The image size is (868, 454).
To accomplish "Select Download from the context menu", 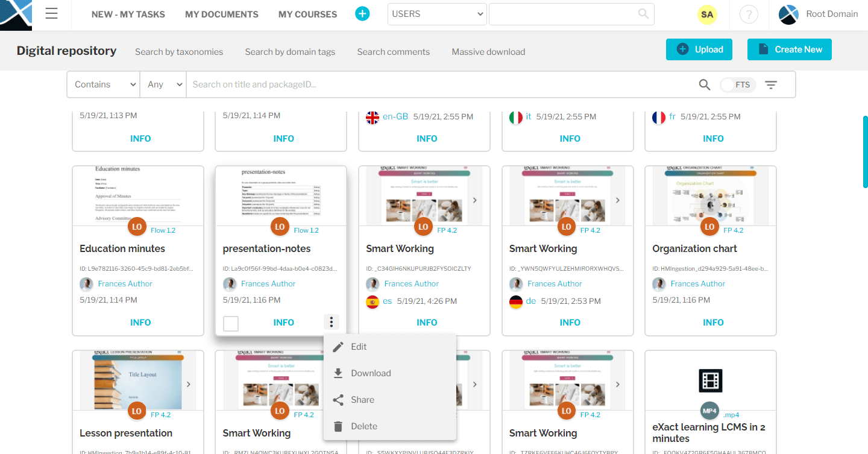I will (x=371, y=373).
